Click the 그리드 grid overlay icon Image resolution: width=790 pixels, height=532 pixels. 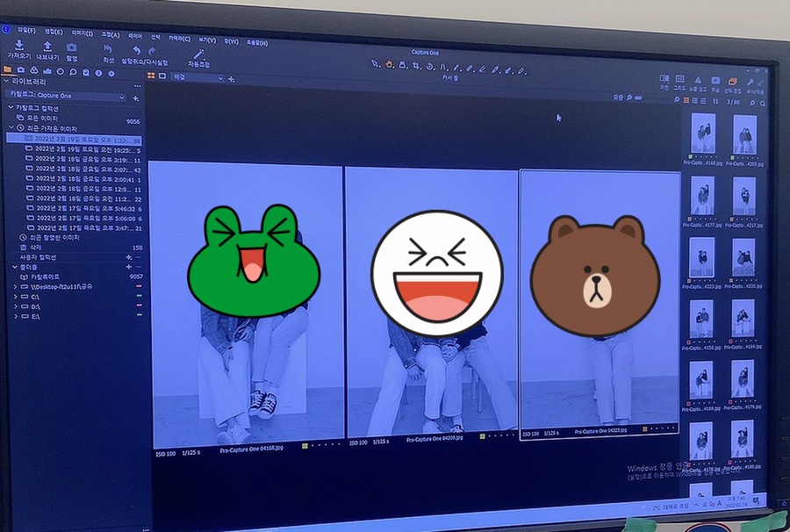point(679,79)
